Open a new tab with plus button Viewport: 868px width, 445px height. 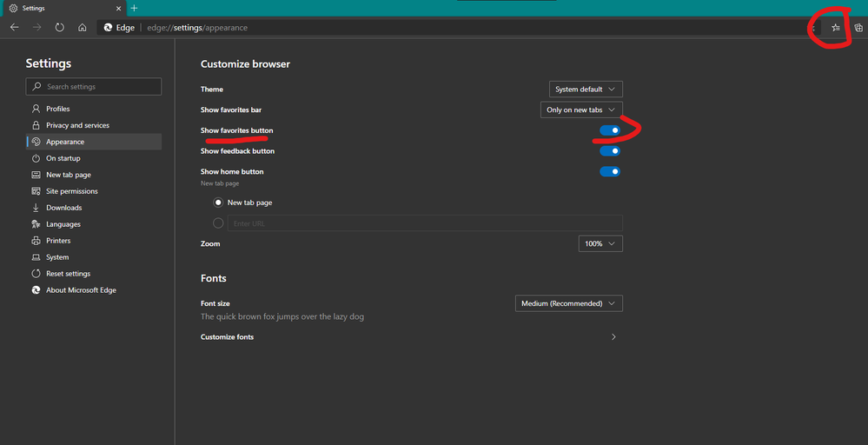[134, 9]
